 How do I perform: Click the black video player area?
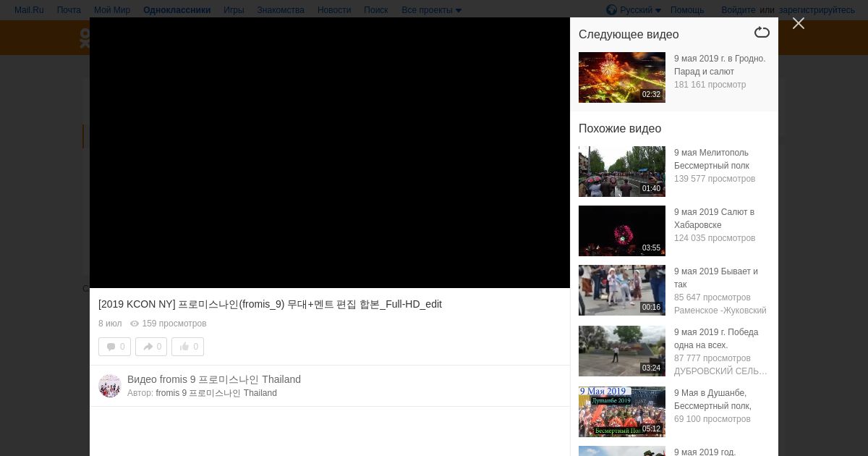tap(330, 153)
